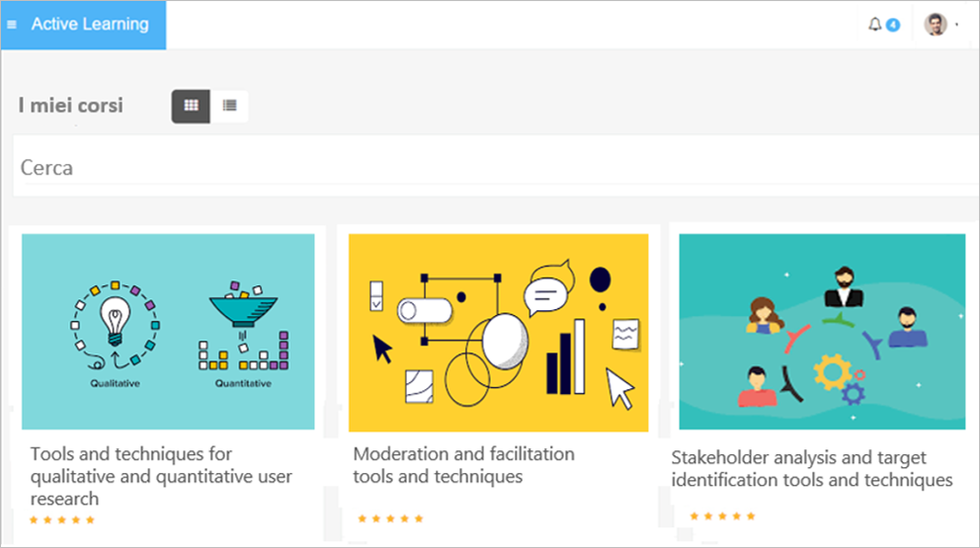The height and width of the screenshot is (548, 980).
Task: Click the Active Learning header title
Action: (90, 24)
